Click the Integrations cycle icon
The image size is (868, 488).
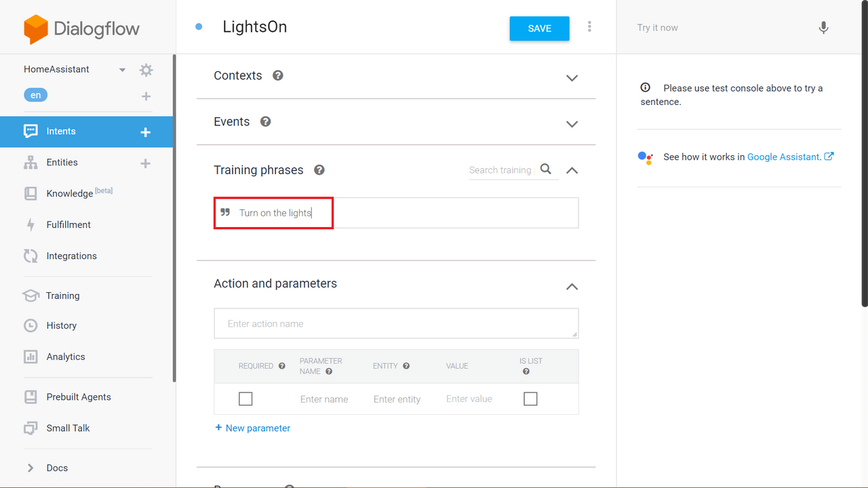coord(31,256)
